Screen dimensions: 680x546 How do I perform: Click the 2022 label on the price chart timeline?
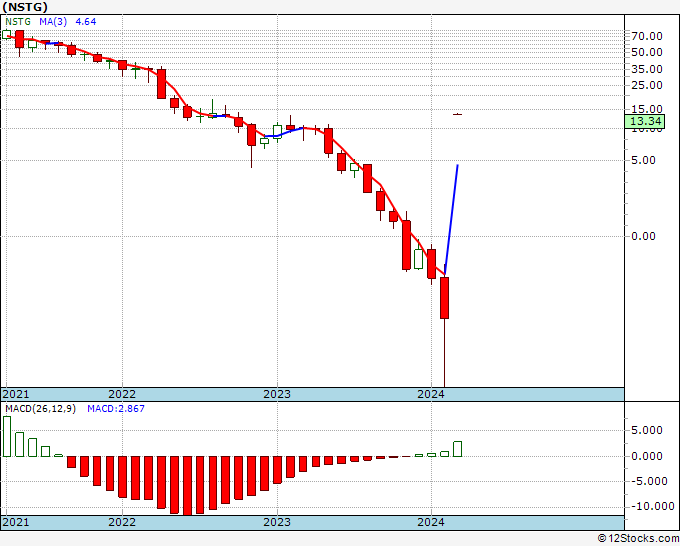tap(122, 394)
